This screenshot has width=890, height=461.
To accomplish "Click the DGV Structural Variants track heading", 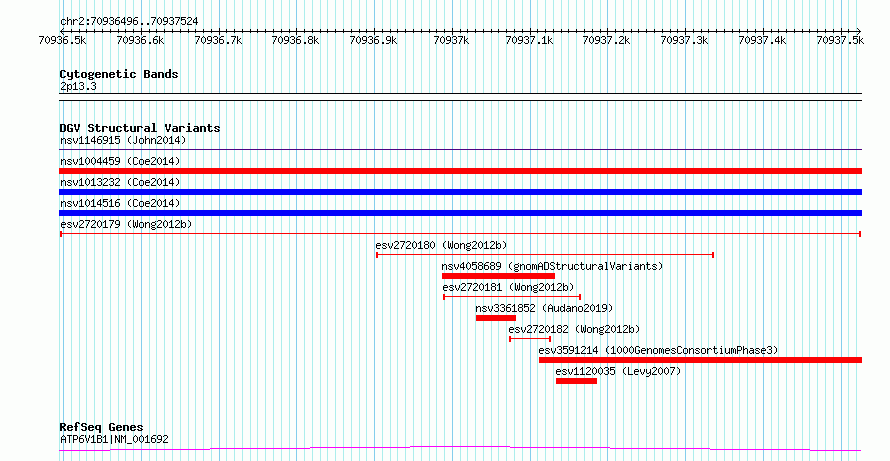I will [x=140, y=128].
